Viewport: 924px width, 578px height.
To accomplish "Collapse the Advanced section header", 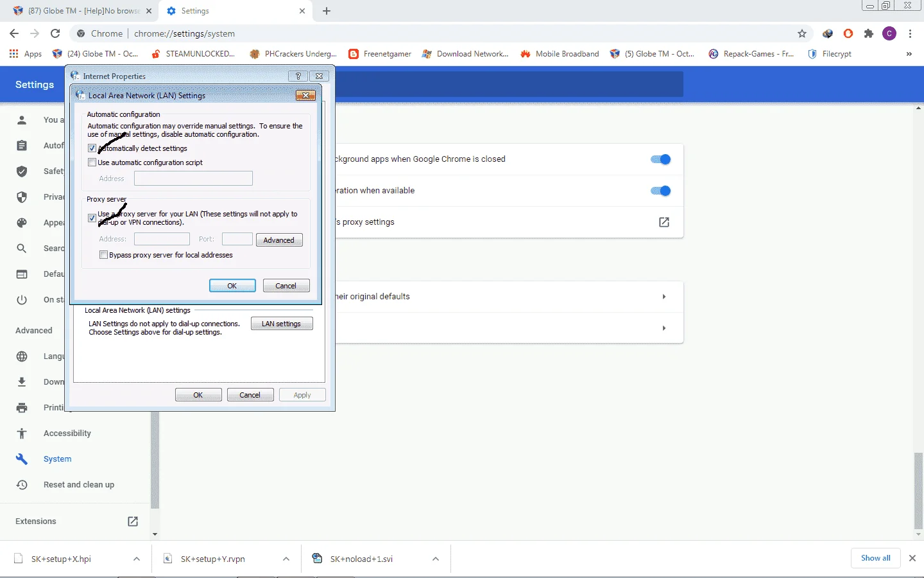I will pyautogui.click(x=34, y=331).
